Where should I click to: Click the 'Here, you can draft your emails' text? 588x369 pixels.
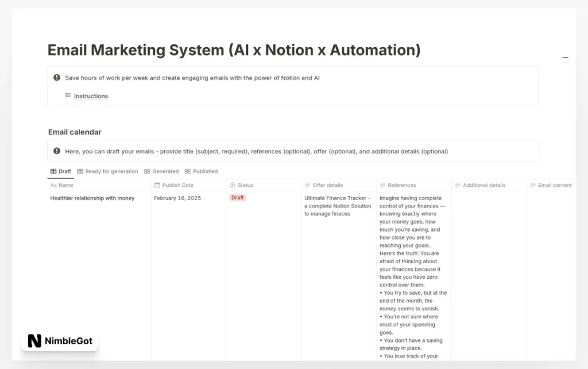coord(257,151)
